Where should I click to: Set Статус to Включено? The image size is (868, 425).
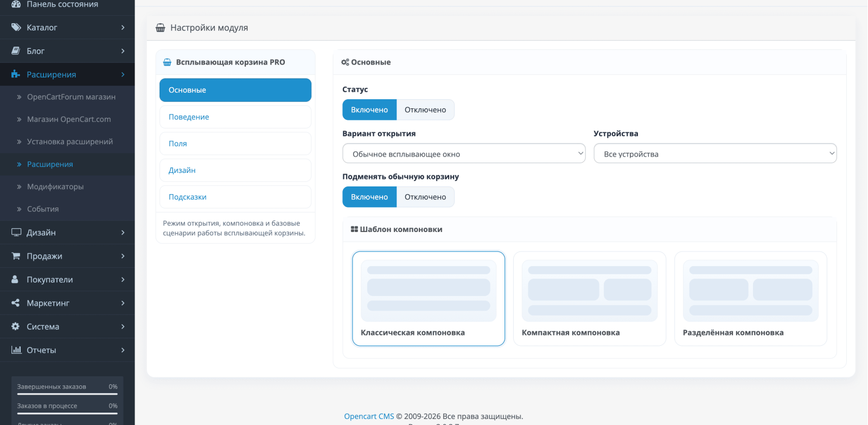click(369, 110)
